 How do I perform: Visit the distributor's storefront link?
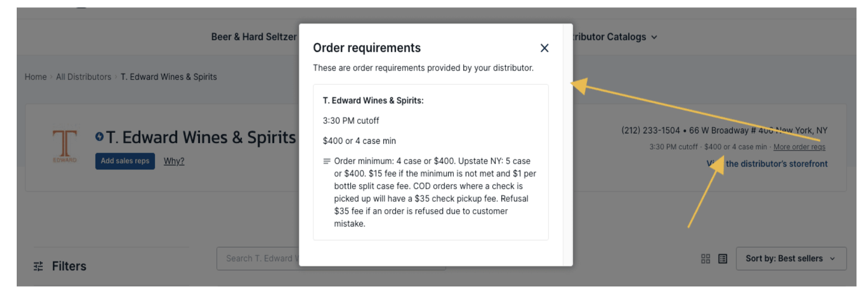(776, 164)
